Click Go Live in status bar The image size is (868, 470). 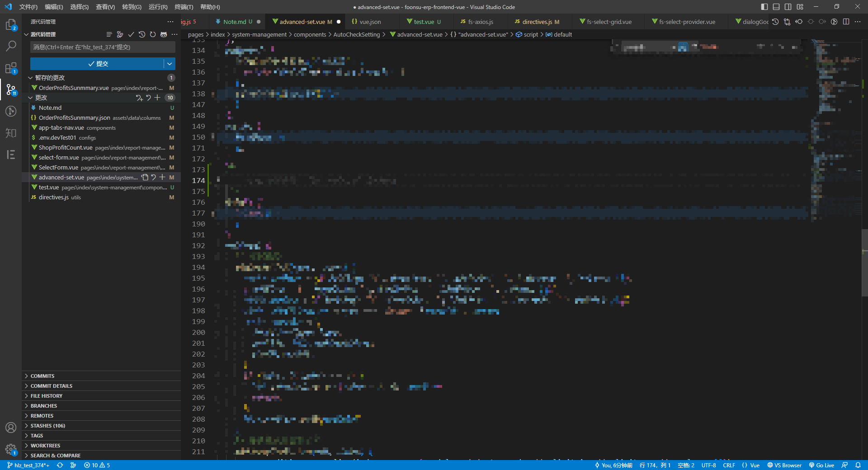[821, 465]
